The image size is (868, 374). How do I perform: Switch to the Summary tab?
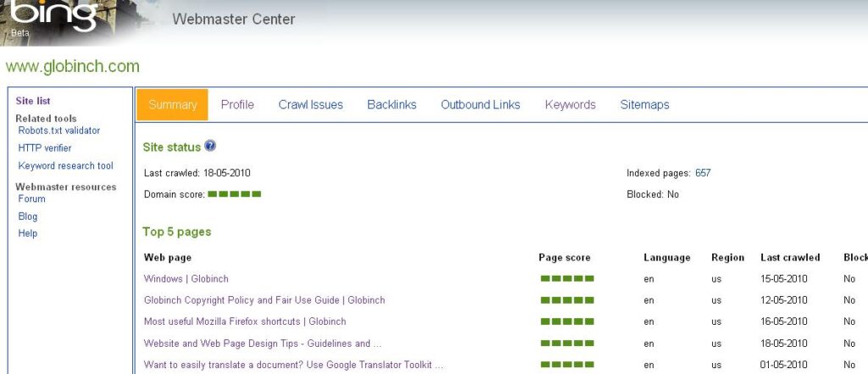[172, 104]
